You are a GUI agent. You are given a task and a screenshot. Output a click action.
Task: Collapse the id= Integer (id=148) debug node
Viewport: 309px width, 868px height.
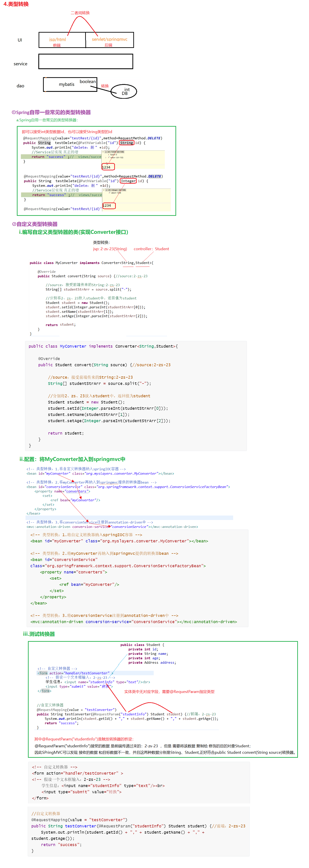point(104,190)
